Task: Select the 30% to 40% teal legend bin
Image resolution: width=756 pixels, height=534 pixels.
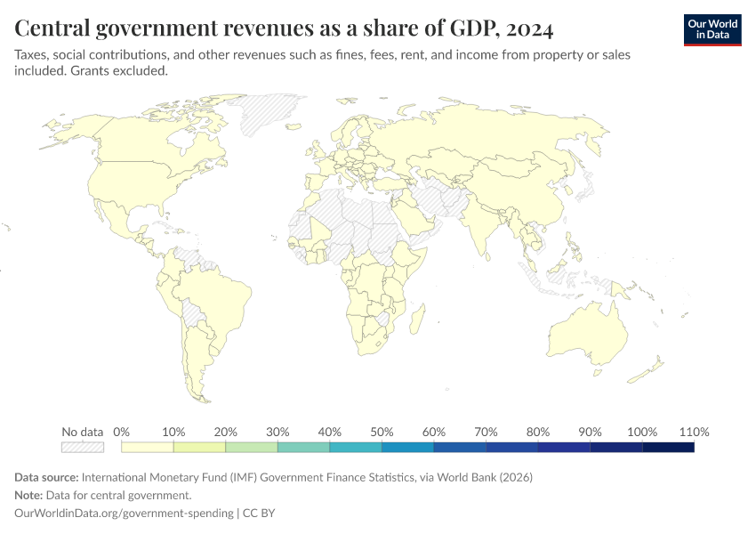Action: (303, 447)
